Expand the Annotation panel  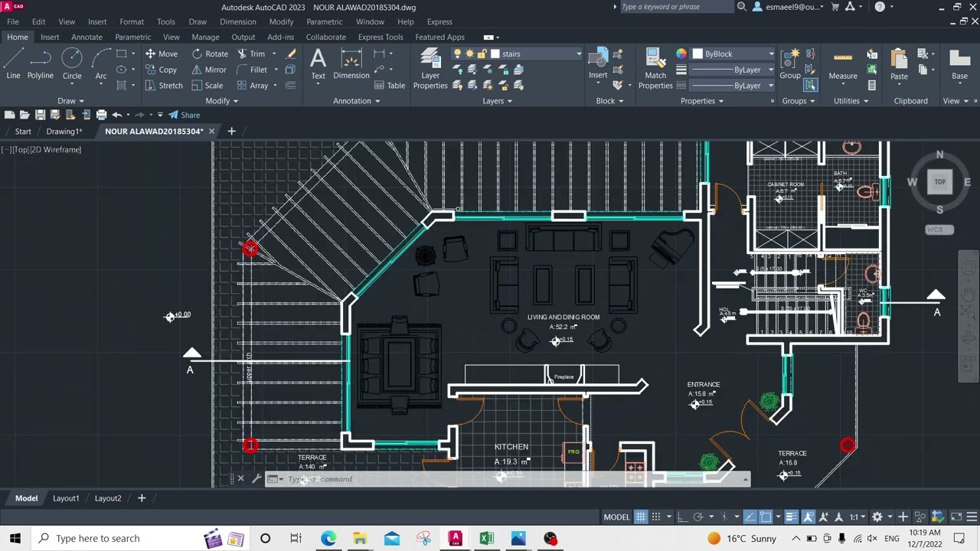click(356, 101)
